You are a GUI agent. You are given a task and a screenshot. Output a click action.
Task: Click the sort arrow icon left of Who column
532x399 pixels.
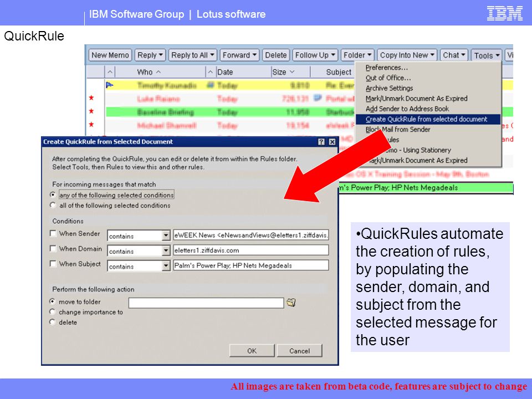[x=110, y=72]
